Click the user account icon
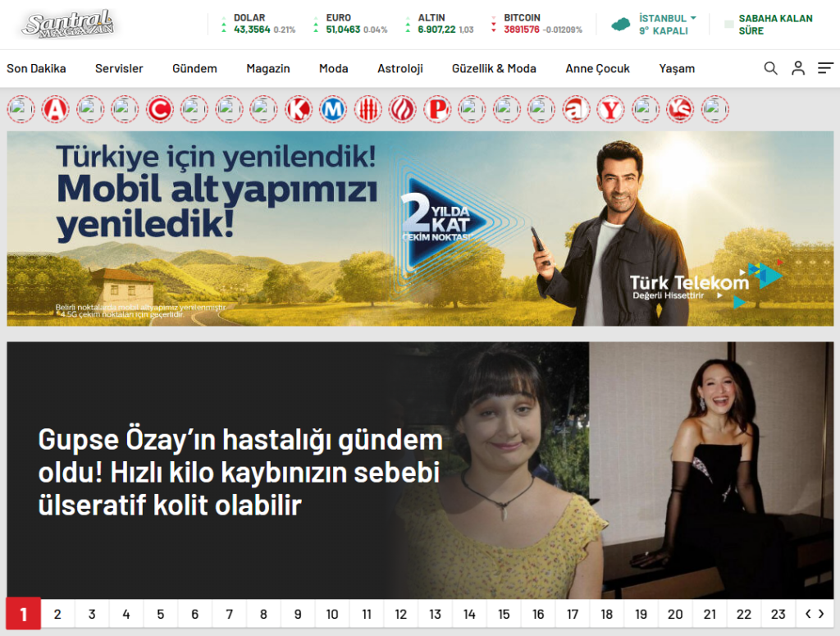Viewport: 840px width, 636px height. point(797,68)
